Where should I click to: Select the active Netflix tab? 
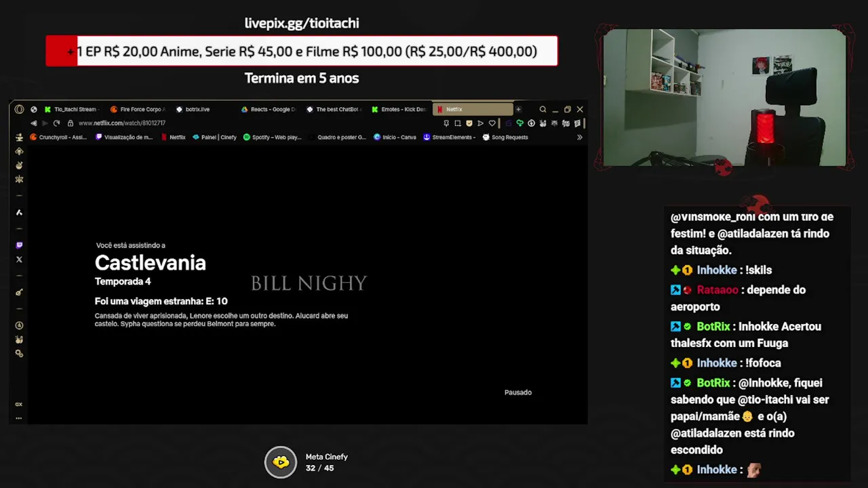(473, 109)
